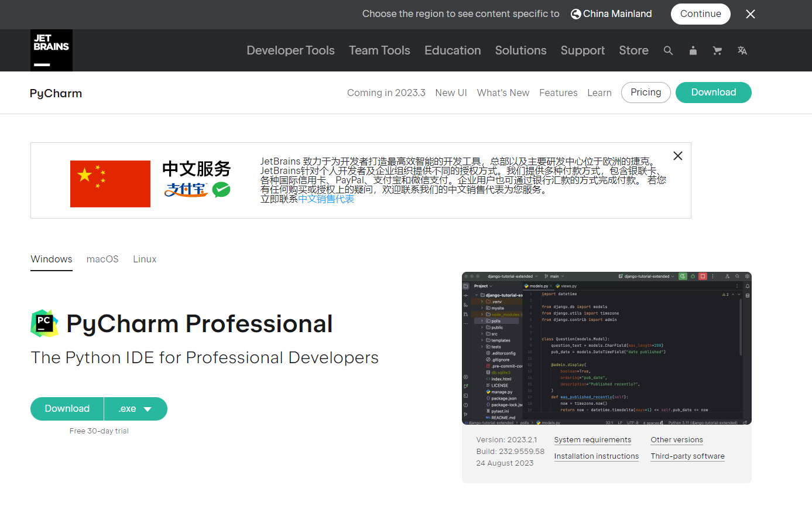Click the WeChat Pay green icon
The height and width of the screenshot is (519, 812).
(221, 190)
